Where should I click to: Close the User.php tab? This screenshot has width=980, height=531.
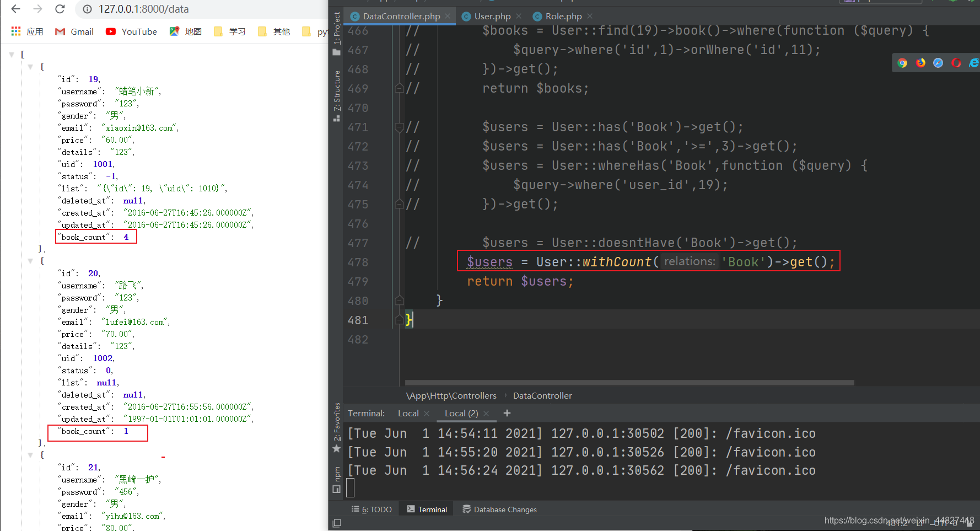pyautogui.click(x=519, y=16)
